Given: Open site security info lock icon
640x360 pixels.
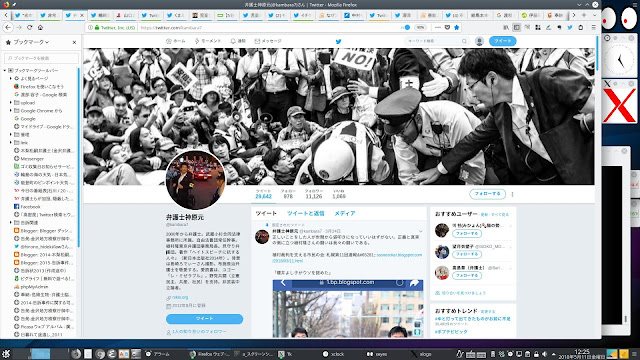Looking at the screenshot, I should [97, 27].
